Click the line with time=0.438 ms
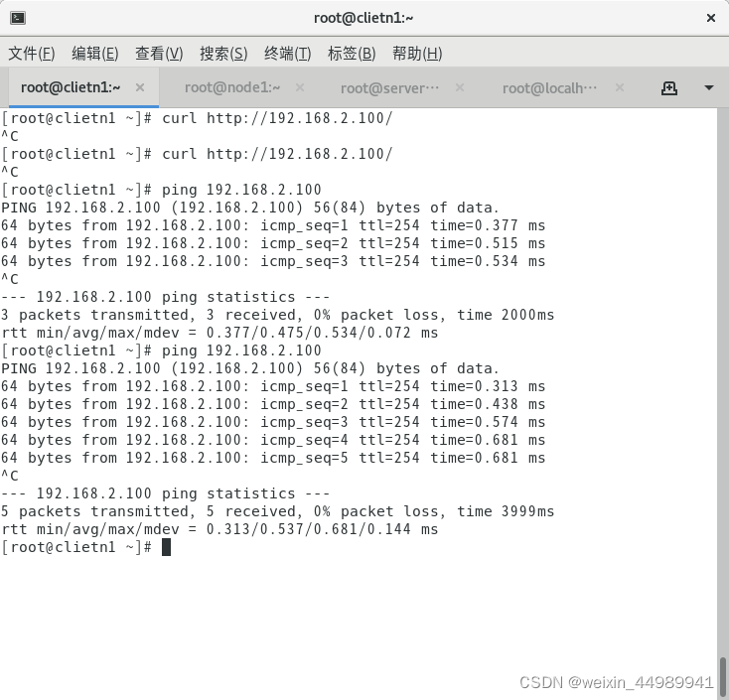This screenshot has width=729, height=700. click(273, 404)
